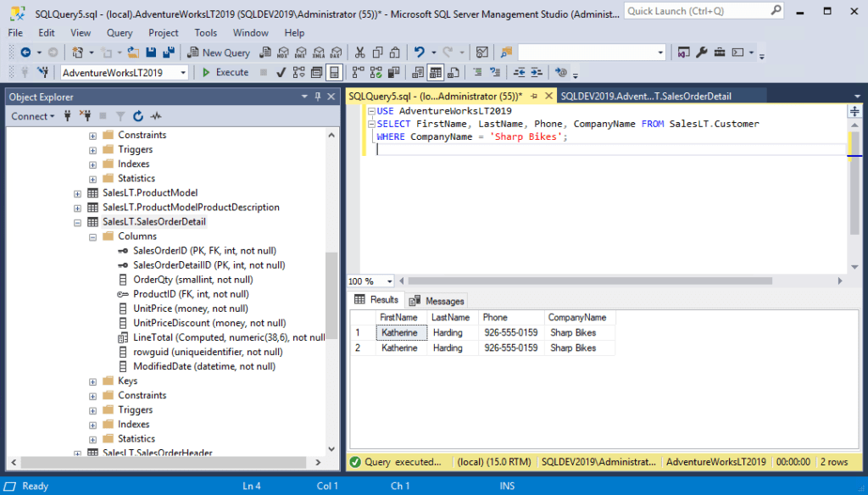Open the Activity Monitor icon
The height and width of the screenshot is (495, 868).
click(482, 53)
